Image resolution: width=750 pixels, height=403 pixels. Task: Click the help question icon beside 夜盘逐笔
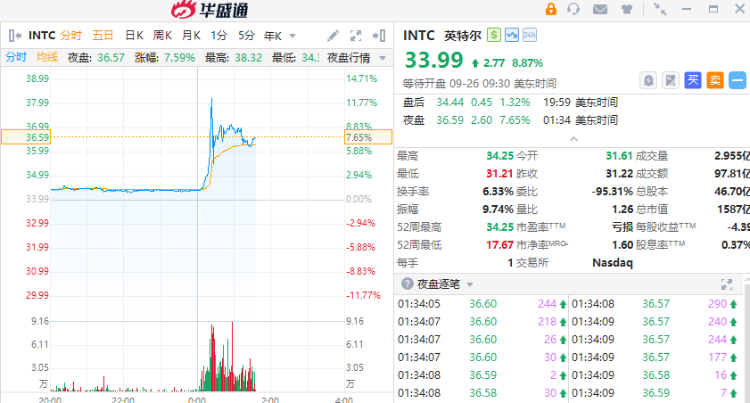click(x=407, y=284)
